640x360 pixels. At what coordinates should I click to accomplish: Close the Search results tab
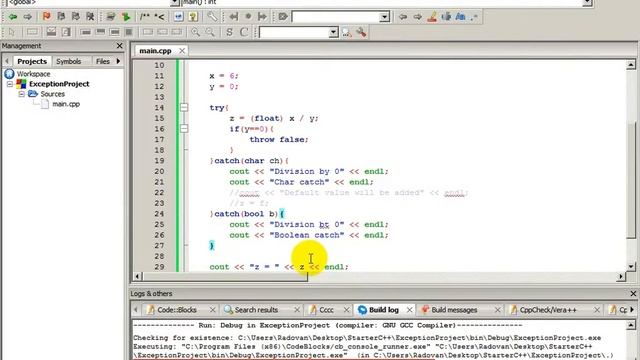pyautogui.click(x=297, y=310)
